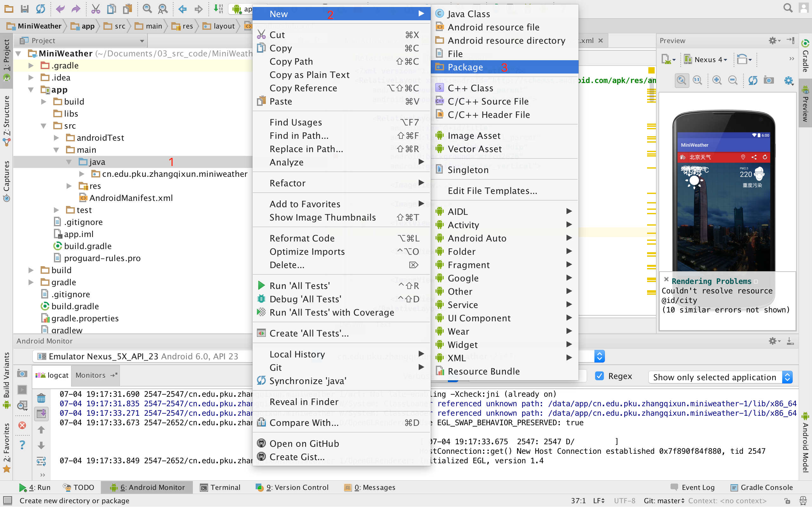The image size is (812, 507).
Task: Click the Undo arrow toolbar icon
Action: pyautogui.click(x=60, y=9)
